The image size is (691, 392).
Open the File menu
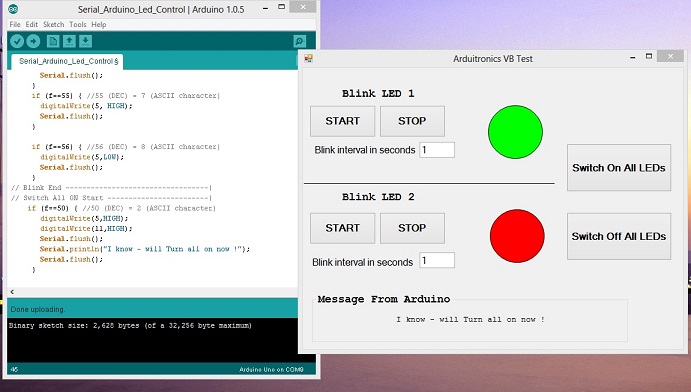pos(15,25)
